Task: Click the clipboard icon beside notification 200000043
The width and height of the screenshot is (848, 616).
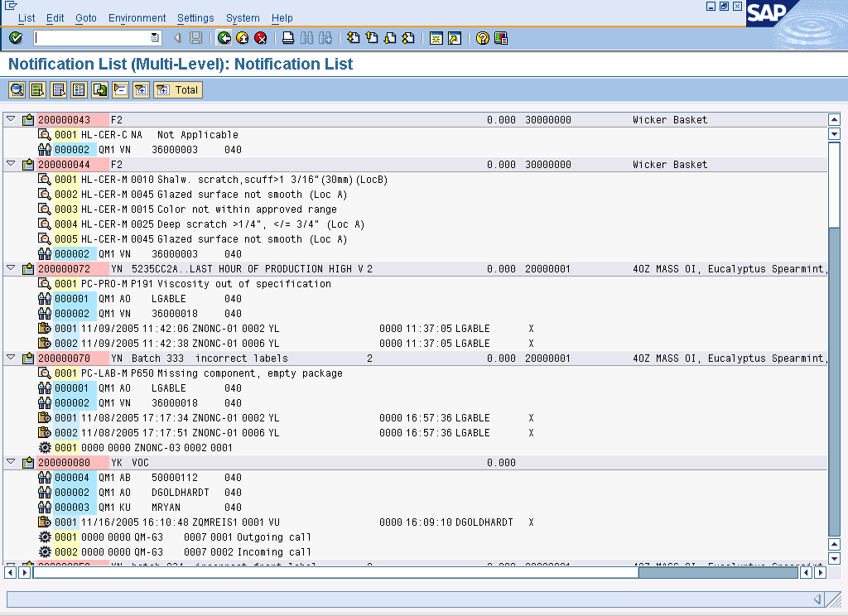Action: 28,119
